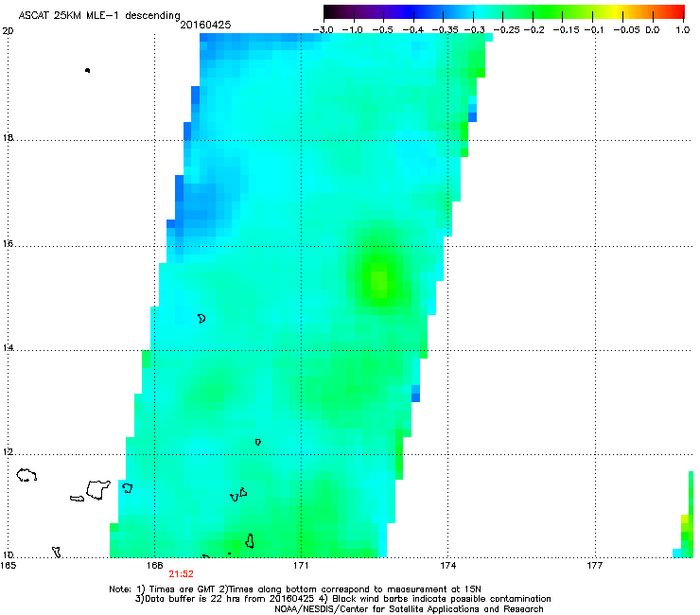Click the red time stamp 21:52
The height and width of the screenshot is (615, 700).
coord(181,574)
